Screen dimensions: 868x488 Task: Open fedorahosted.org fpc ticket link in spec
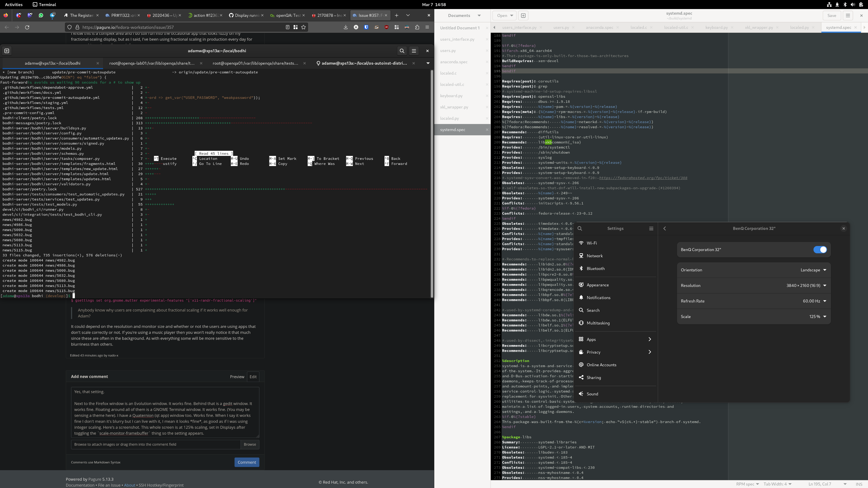[x=643, y=178]
